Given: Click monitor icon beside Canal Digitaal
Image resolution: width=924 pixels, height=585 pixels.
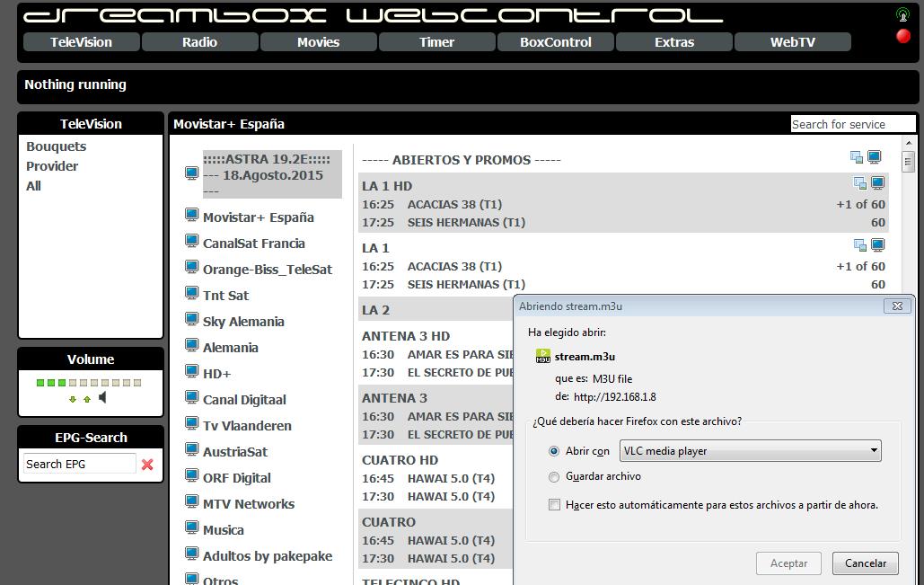Looking at the screenshot, I should (191, 397).
